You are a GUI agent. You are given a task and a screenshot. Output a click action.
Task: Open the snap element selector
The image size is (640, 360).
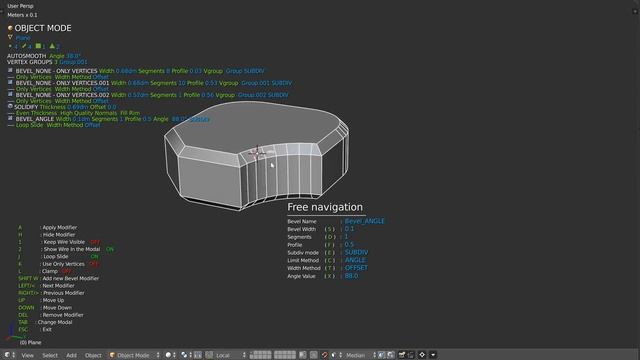337,355
